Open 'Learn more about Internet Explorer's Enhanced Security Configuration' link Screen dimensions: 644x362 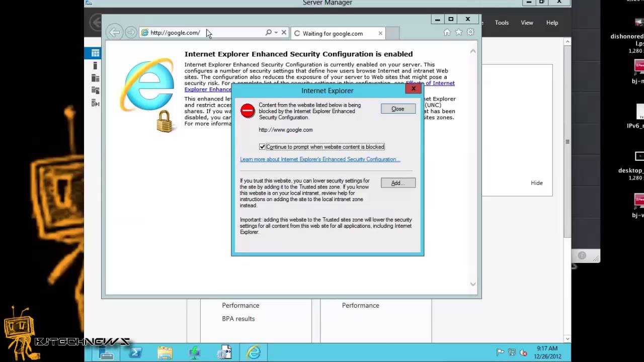pyautogui.click(x=320, y=159)
